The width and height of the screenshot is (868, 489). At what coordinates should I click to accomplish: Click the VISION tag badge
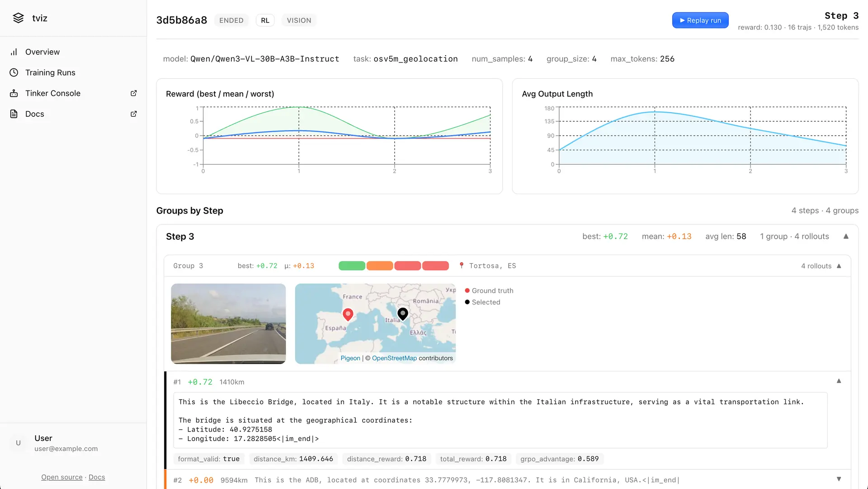coord(299,20)
